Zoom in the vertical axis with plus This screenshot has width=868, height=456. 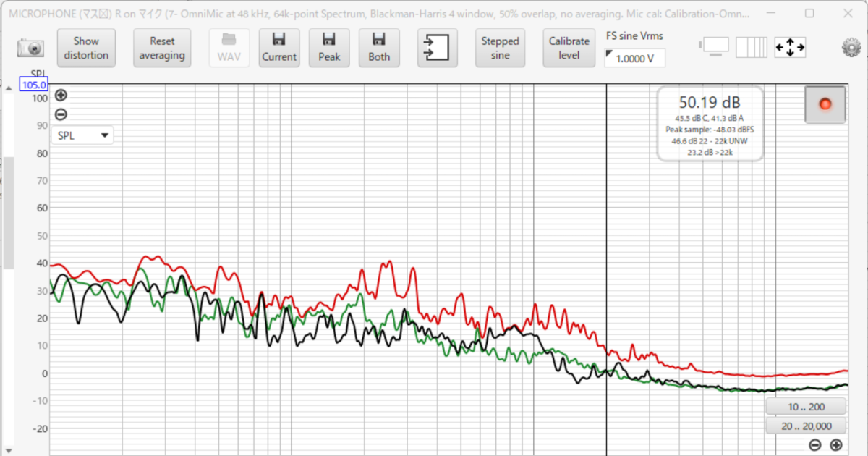(61, 95)
